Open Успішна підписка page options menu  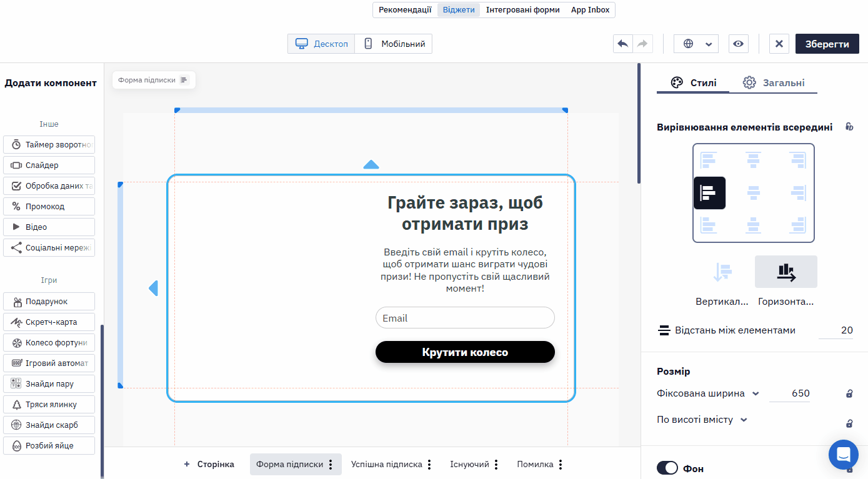click(429, 465)
